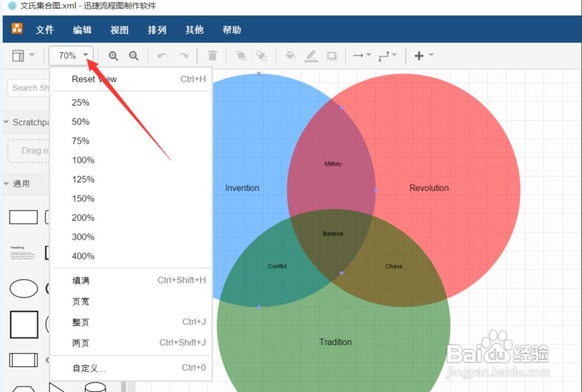Open the fill color tool icon
This screenshot has height=392, width=582.
pos(290,55)
